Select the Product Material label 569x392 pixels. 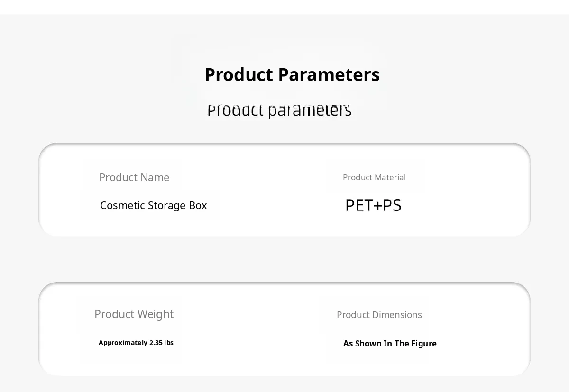click(x=374, y=177)
